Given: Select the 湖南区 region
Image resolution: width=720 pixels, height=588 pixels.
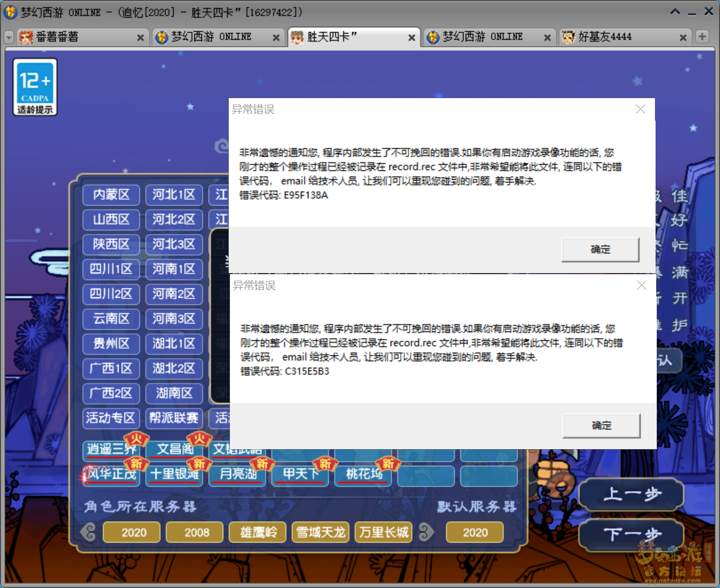Looking at the screenshot, I should click(x=174, y=393).
